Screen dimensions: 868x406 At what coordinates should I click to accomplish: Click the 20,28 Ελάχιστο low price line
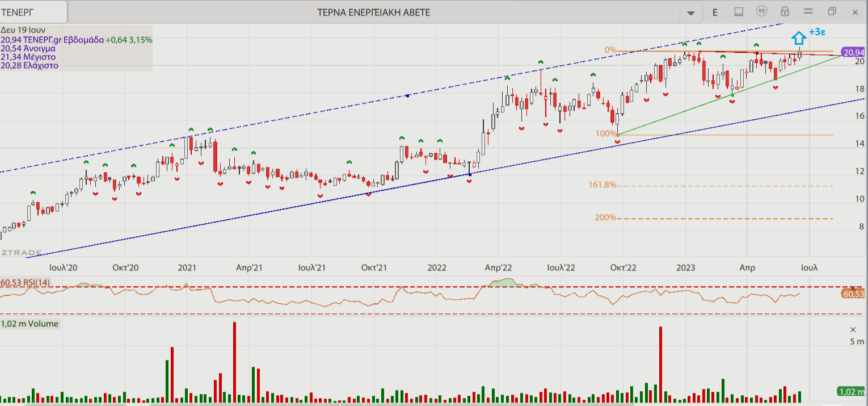point(30,65)
